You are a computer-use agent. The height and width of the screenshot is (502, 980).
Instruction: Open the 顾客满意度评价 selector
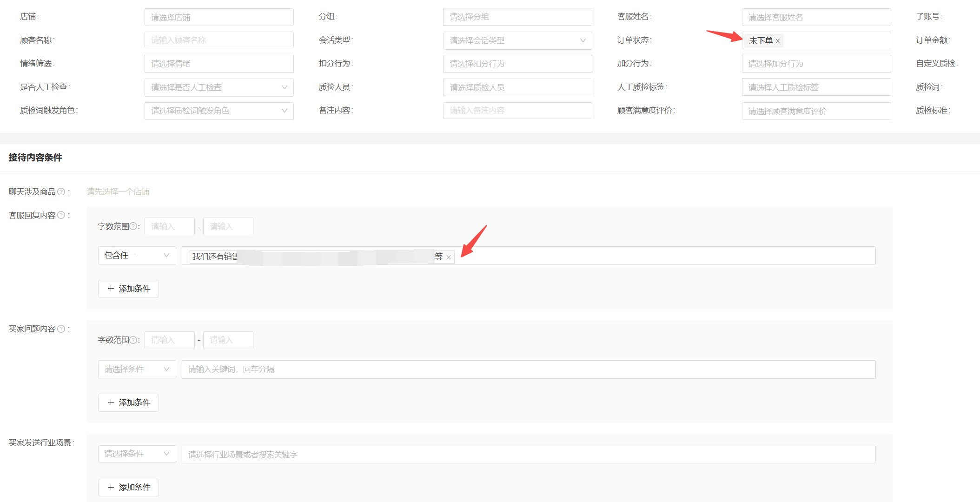point(816,111)
